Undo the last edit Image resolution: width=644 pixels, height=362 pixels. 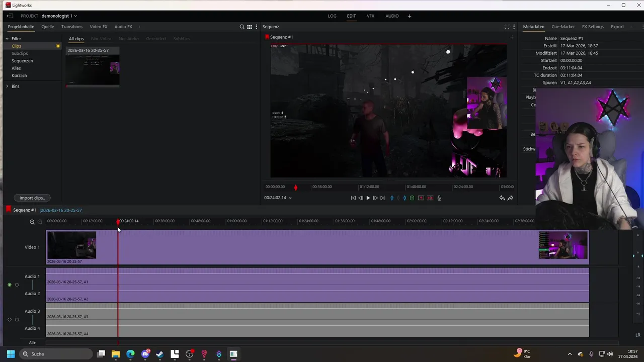coord(502,198)
